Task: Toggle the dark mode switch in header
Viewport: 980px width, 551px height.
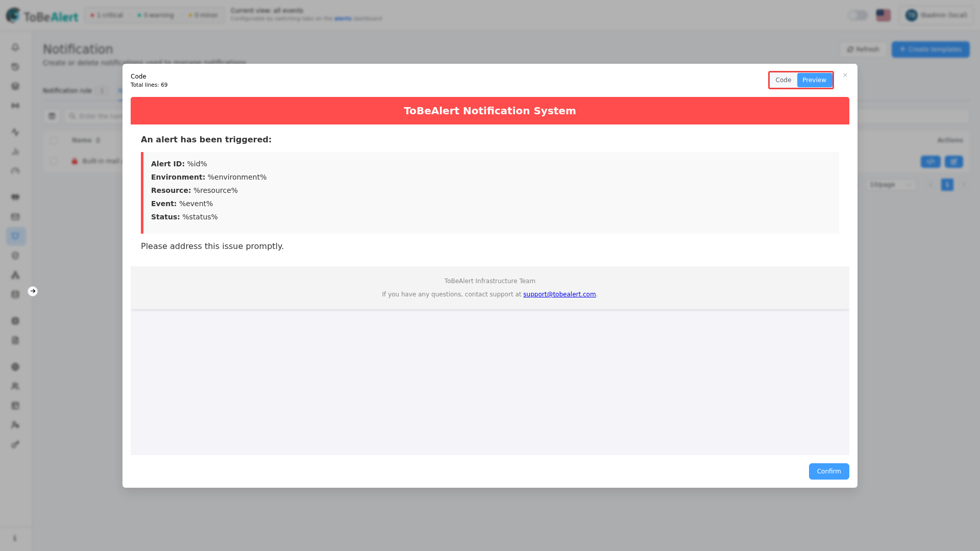Action: point(858,15)
